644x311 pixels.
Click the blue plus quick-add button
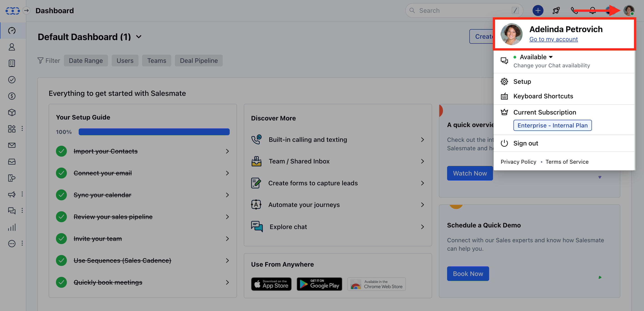tap(538, 10)
